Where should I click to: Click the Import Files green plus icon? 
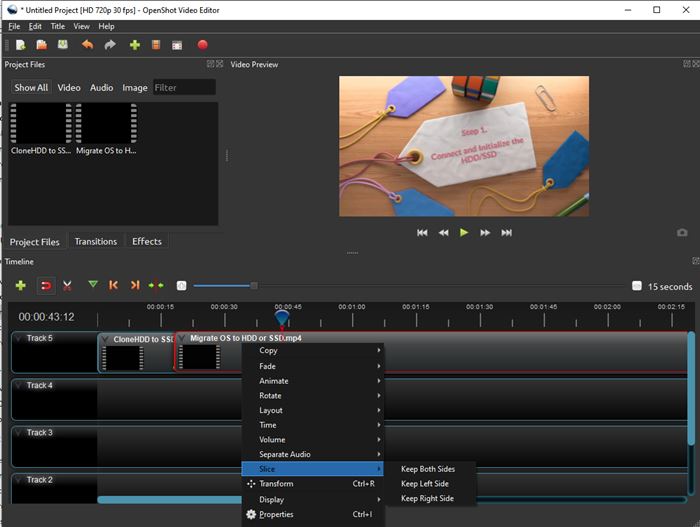point(134,45)
